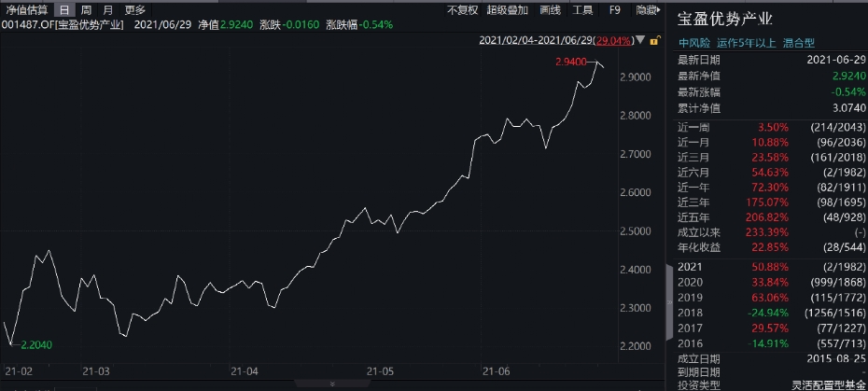Click the 29.04% range return value
This screenshot has width=868, height=391.
tap(613, 40)
